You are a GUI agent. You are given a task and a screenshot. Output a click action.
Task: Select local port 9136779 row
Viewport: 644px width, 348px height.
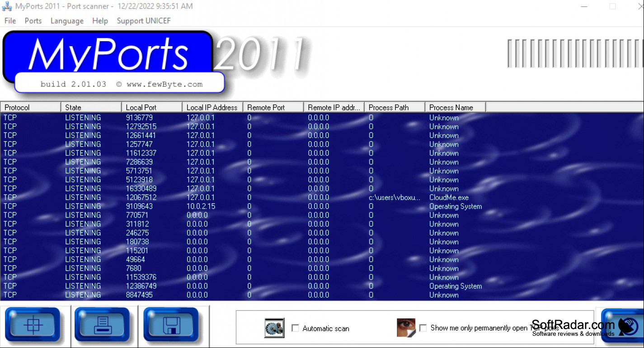tap(322, 118)
